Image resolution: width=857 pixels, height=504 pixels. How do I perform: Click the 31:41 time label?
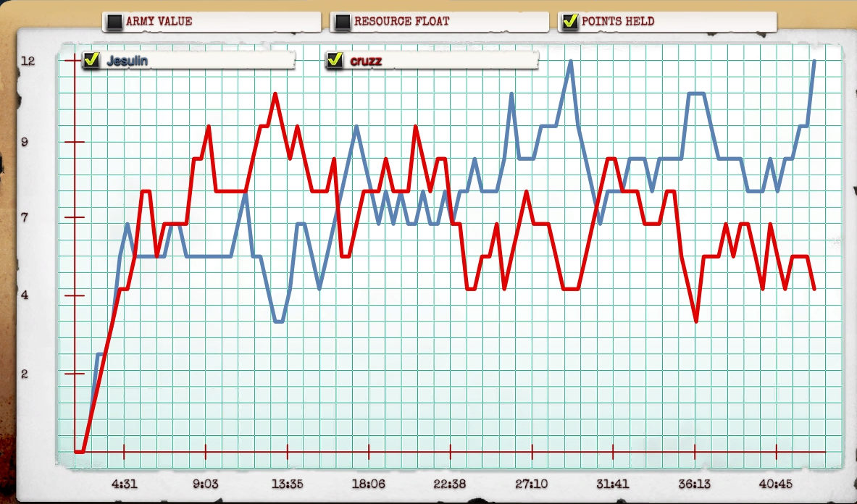tap(613, 484)
